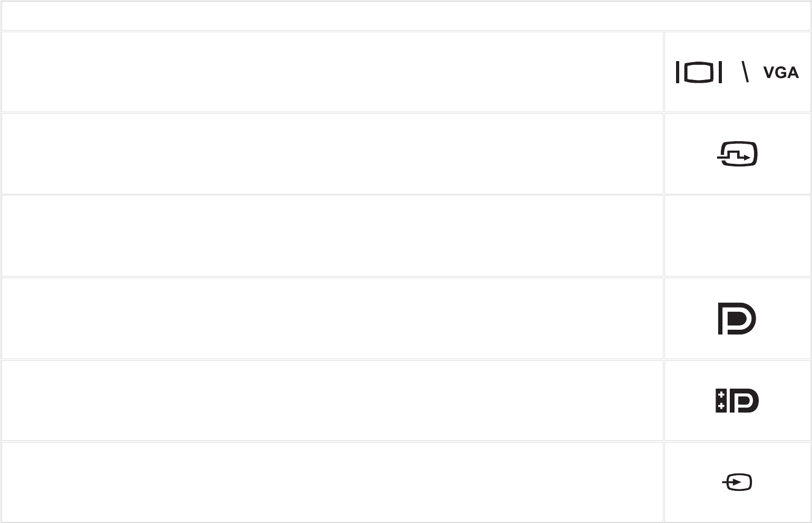812x523 pixels.
Task: Click the wide description cell in third row
Action: 332,236
